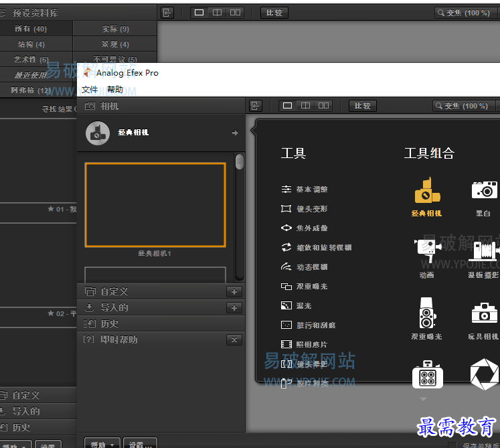Screen dimensions: 500x448
Task: Add a new preset in 自定义 section
Action: (234, 291)
